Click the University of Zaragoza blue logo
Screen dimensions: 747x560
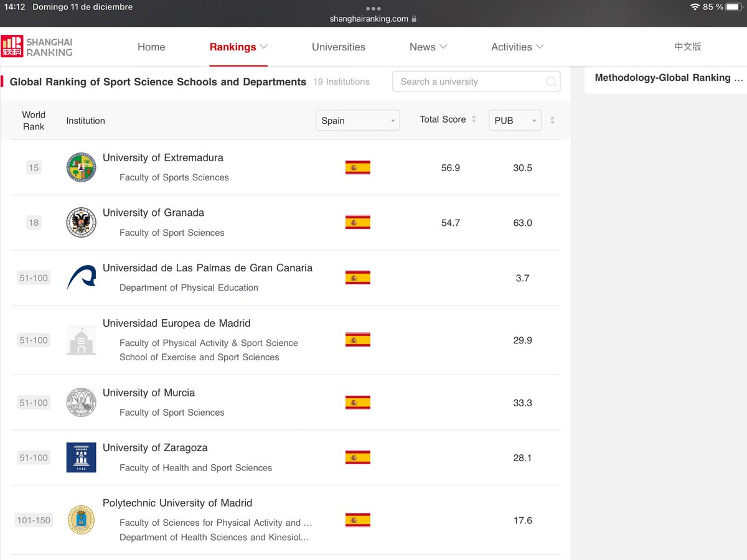[x=81, y=457]
